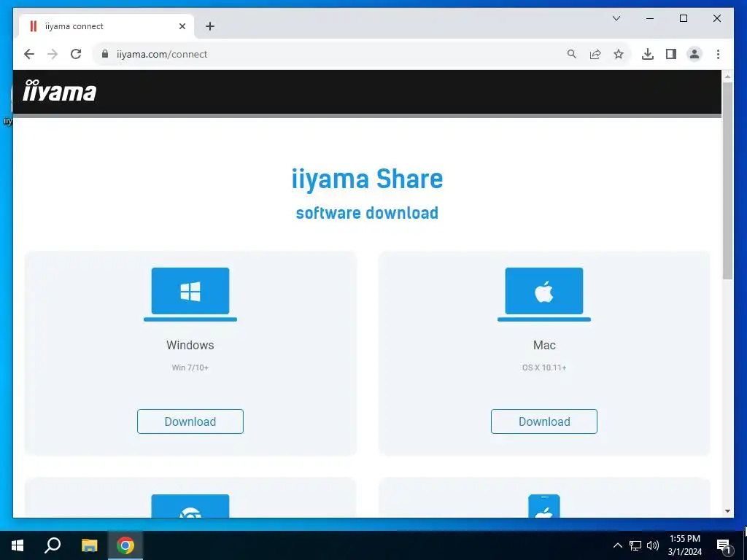Open the Chrome downloads icon
Viewport: 747px width, 560px height.
tap(648, 54)
